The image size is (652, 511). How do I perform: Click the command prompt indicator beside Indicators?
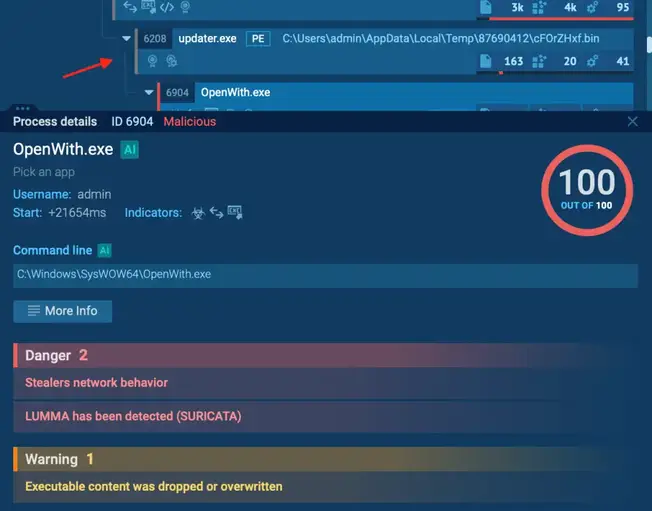click(235, 212)
